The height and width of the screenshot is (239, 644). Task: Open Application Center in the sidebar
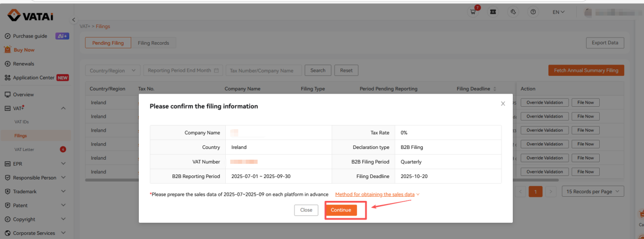pos(34,78)
